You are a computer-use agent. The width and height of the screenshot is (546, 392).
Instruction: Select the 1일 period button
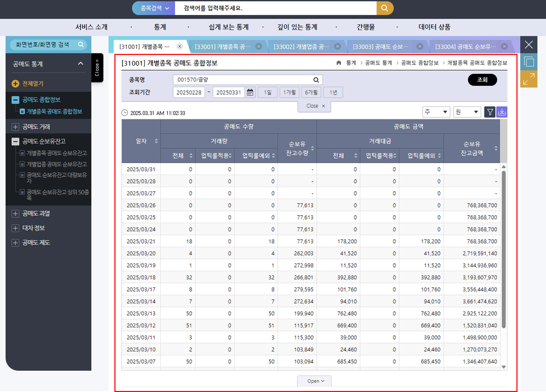[x=267, y=93]
